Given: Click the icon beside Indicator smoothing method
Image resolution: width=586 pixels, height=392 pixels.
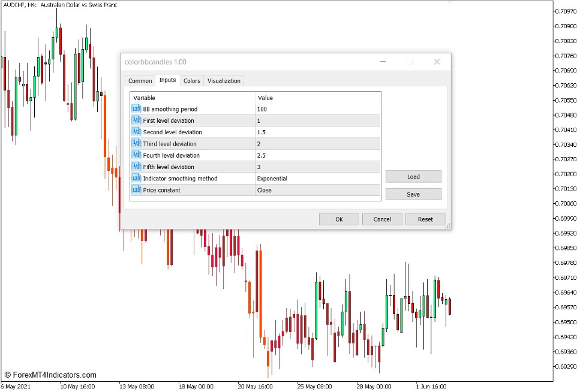Looking at the screenshot, I should click(135, 178).
